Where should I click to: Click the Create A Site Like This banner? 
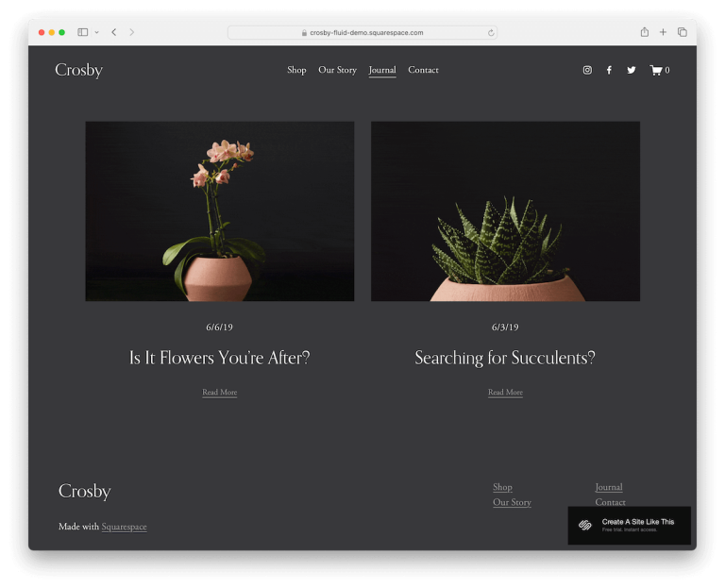pos(629,525)
